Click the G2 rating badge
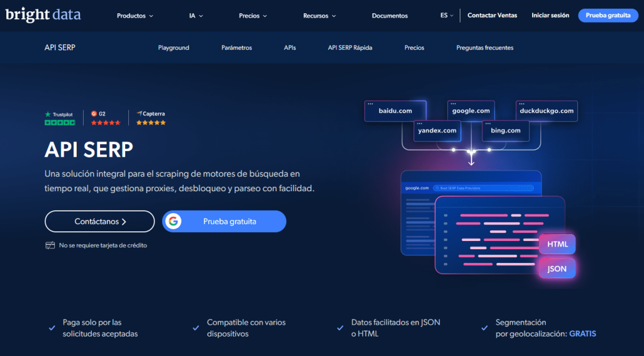644x356 pixels. pos(106,118)
